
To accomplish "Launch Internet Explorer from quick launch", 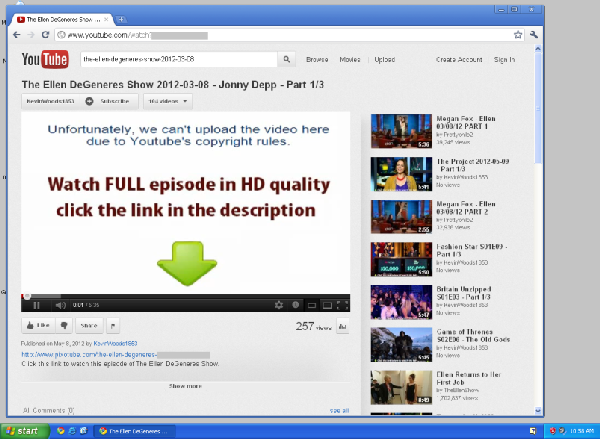I will click(x=72, y=431).
